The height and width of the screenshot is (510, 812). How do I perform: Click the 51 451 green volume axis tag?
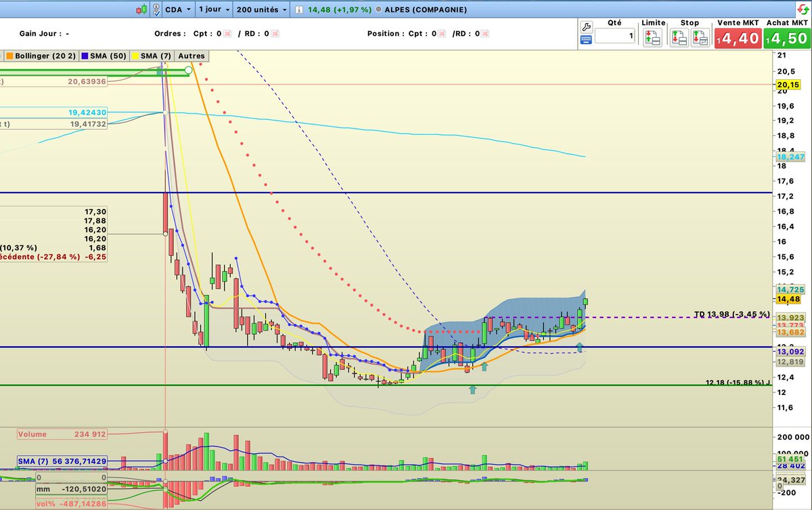pyautogui.click(x=790, y=459)
